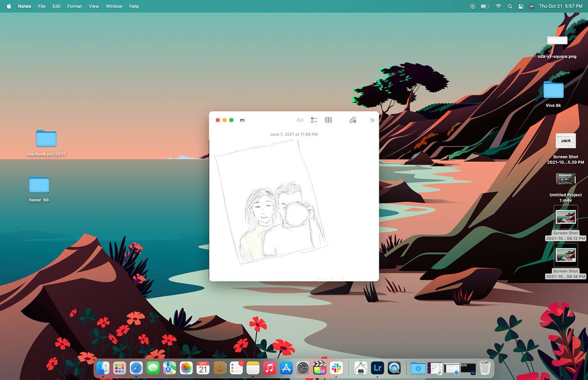588x380 pixels.
Task: Open Launchpad from the Dock
Action: tap(120, 368)
